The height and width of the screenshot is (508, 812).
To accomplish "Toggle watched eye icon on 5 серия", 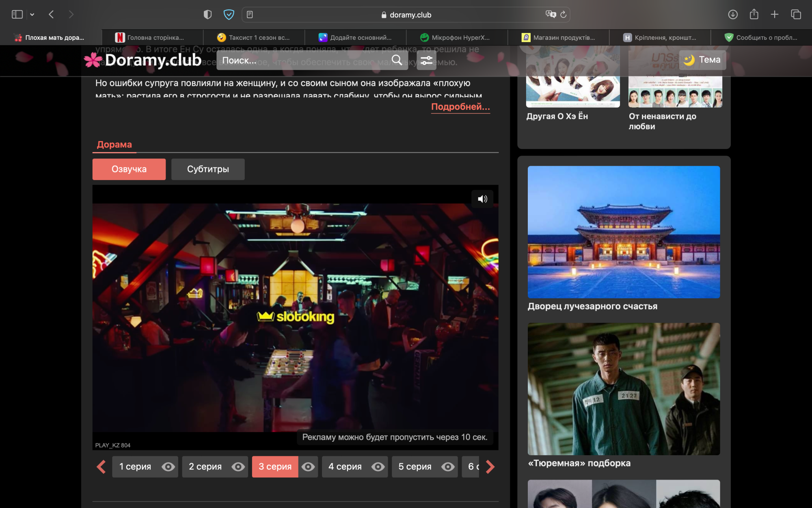I will pos(448,467).
